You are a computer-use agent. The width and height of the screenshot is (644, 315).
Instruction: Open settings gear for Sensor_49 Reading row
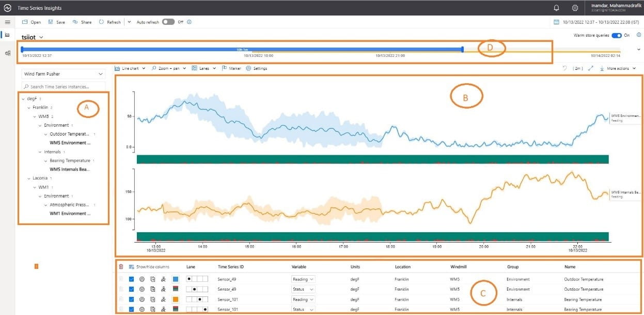tap(142, 279)
